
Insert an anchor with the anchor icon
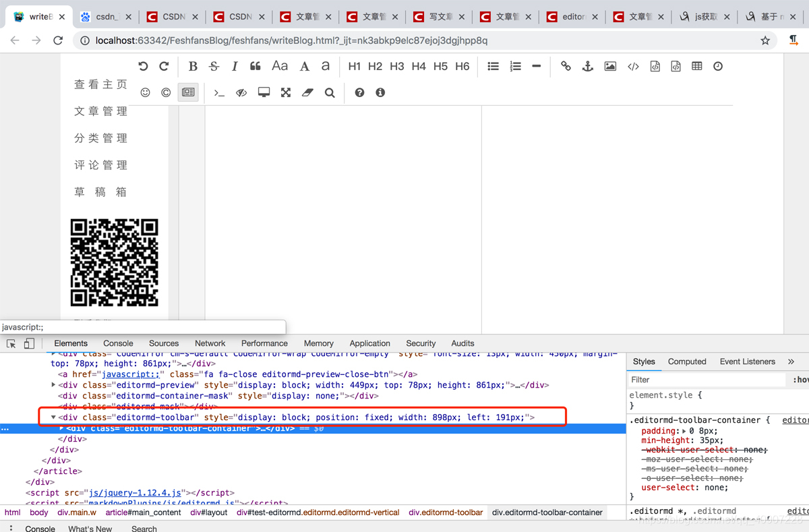click(x=587, y=66)
